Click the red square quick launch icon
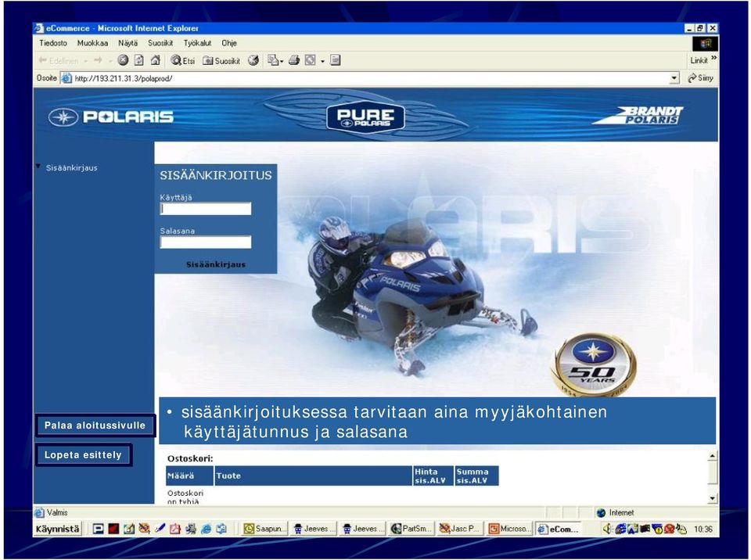This screenshot has width=751, height=560. (x=113, y=529)
